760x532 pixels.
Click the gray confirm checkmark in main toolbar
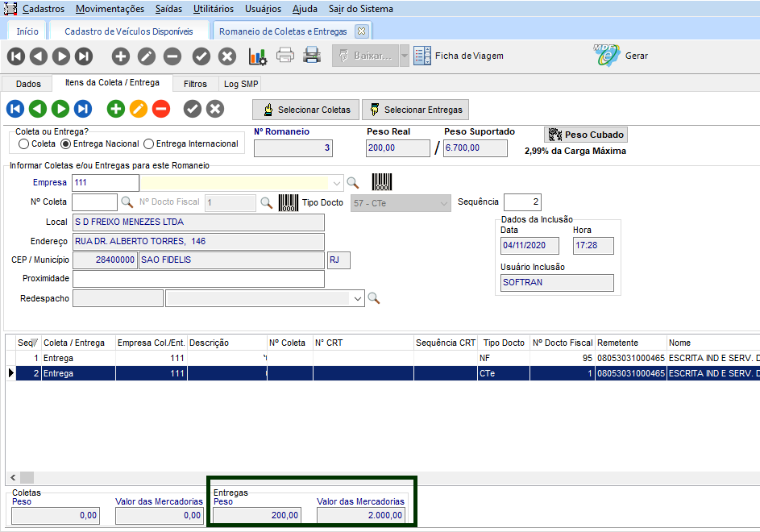pyautogui.click(x=201, y=56)
